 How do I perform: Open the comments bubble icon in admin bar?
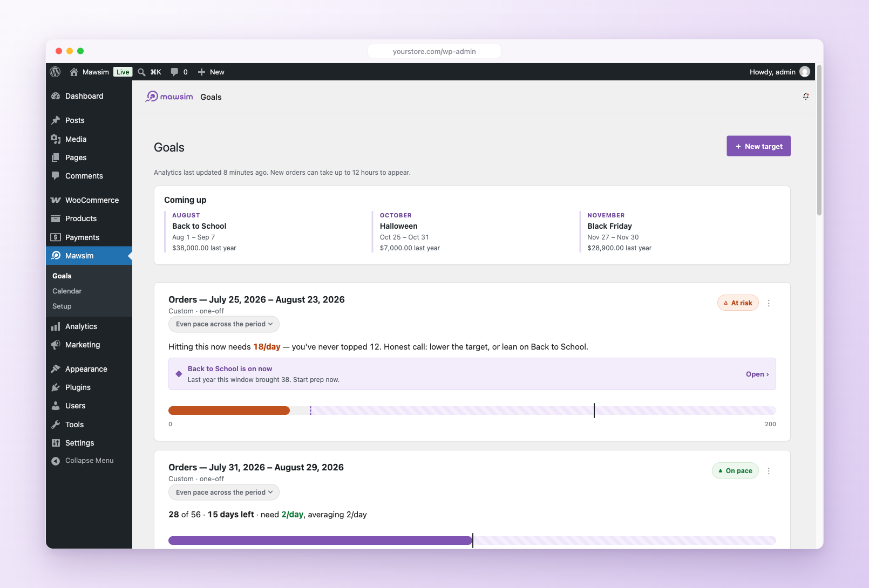[174, 72]
